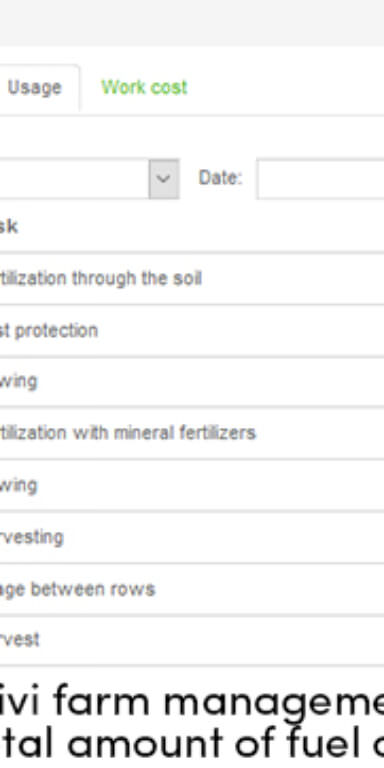
Task: Focus the Date input field
Action: 320,178
